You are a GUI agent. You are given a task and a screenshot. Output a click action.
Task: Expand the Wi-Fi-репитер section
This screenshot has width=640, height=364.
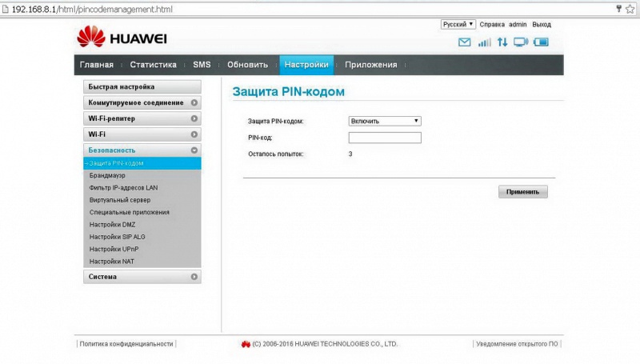142,118
